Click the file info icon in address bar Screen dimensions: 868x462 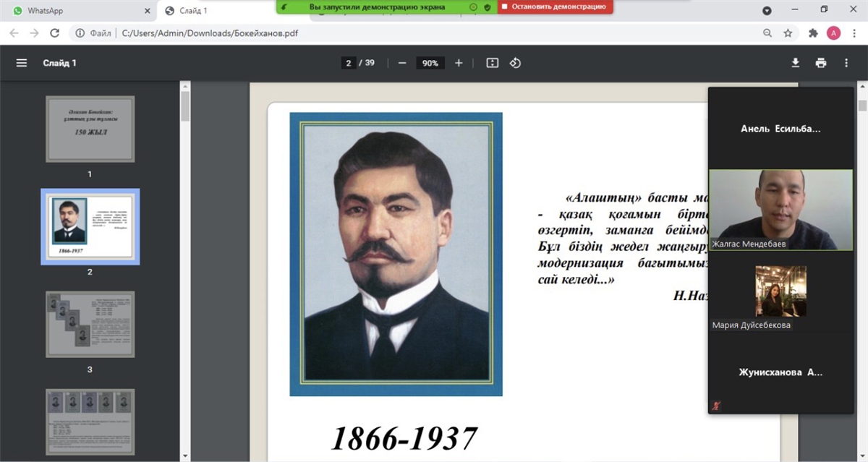[80, 33]
